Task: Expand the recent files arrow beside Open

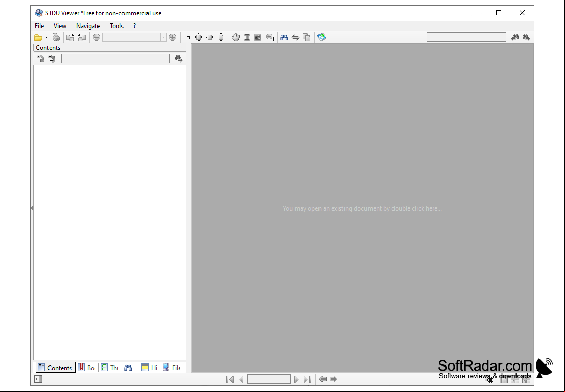Action: point(46,37)
